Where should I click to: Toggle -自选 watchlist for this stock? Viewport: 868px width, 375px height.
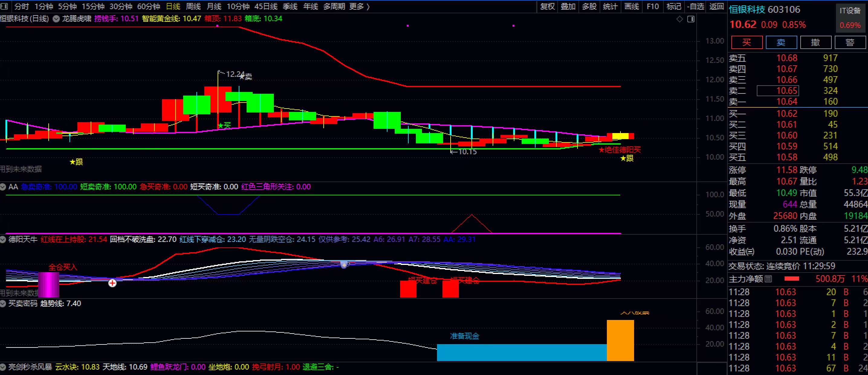click(x=695, y=6)
